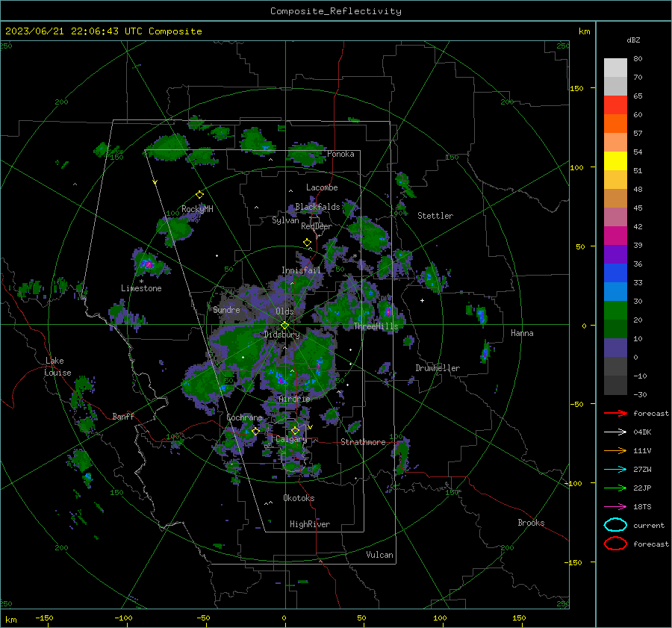This screenshot has height=628, width=672.
Task: Click the HighRiver city label
Action: (310, 524)
